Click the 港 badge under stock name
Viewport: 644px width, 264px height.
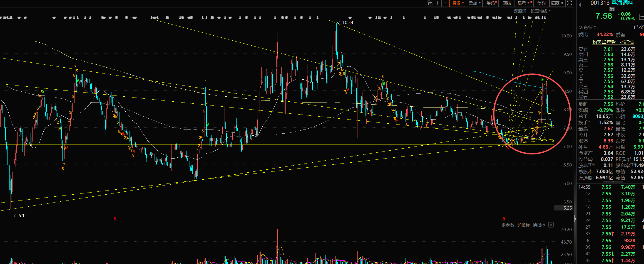[612, 9]
